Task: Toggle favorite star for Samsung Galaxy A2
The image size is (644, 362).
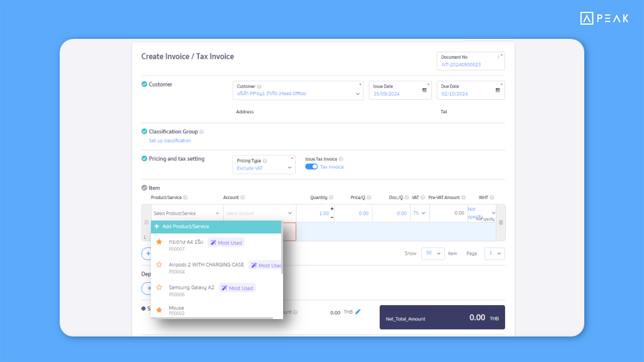Action: [x=160, y=288]
